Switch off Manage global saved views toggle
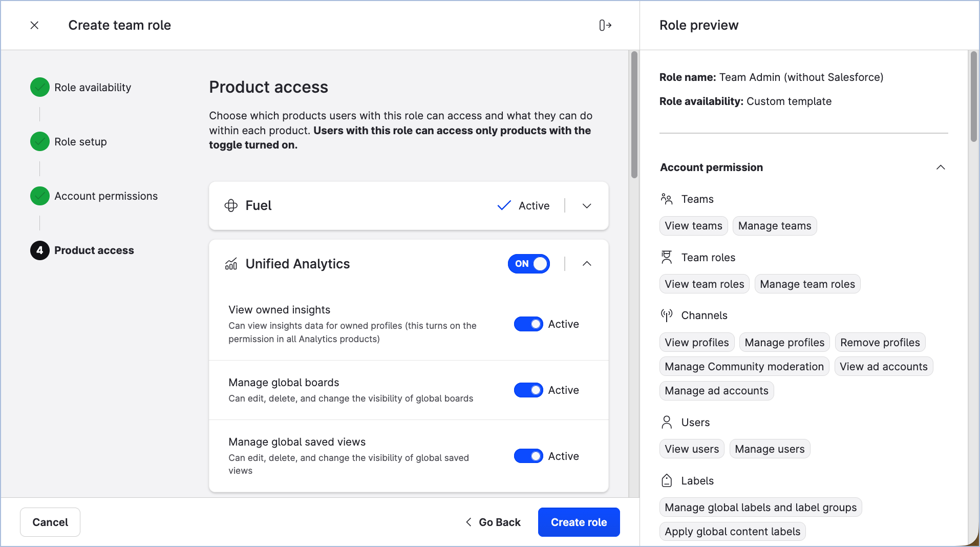The image size is (980, 547). click(x=528, y=456)
